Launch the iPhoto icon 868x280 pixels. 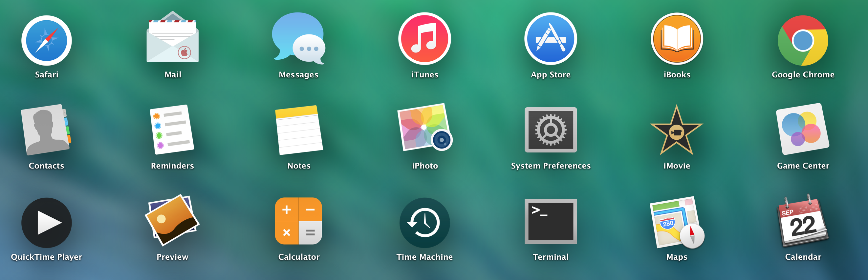(424, 127)
